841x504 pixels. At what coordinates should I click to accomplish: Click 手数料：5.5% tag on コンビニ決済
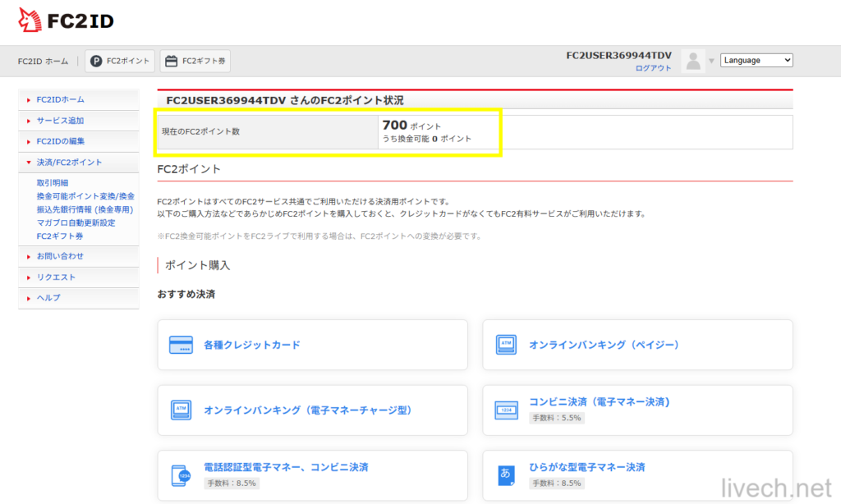coord(556,418)
